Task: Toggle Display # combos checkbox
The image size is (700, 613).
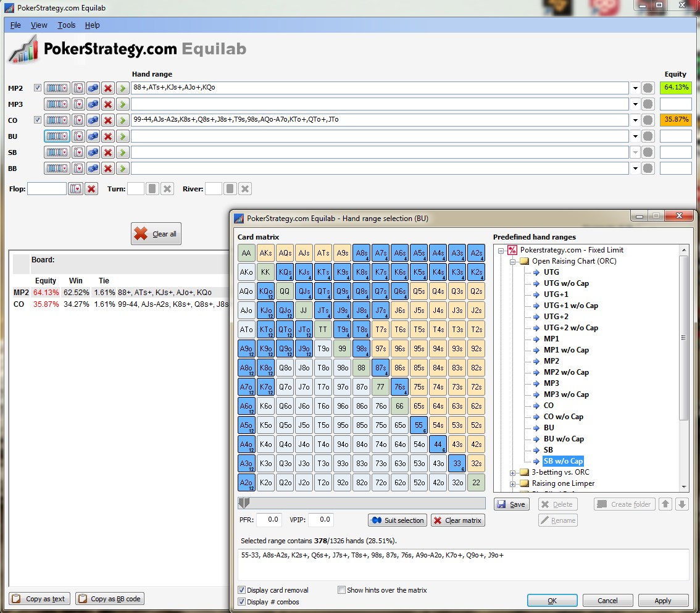Action: (x=241, y=601)
